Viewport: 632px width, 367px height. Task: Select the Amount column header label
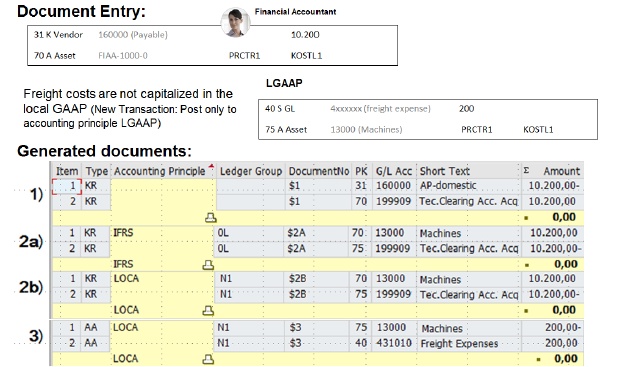click(x=561, y=171)
